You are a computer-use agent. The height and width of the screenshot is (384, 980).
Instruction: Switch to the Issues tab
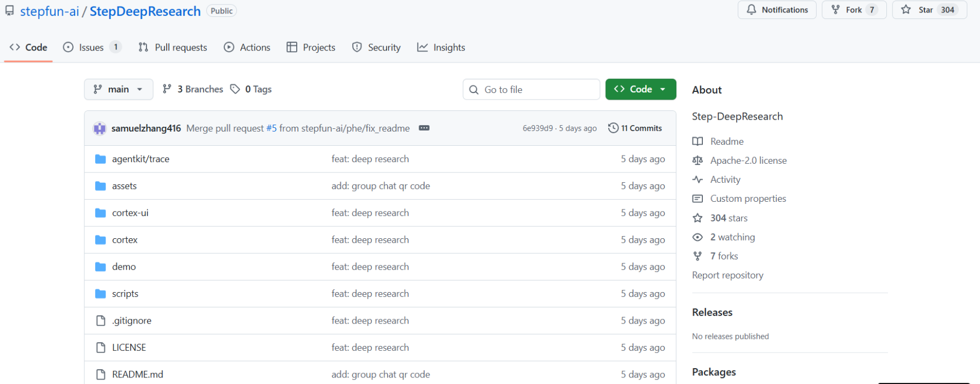coord(91,47)
